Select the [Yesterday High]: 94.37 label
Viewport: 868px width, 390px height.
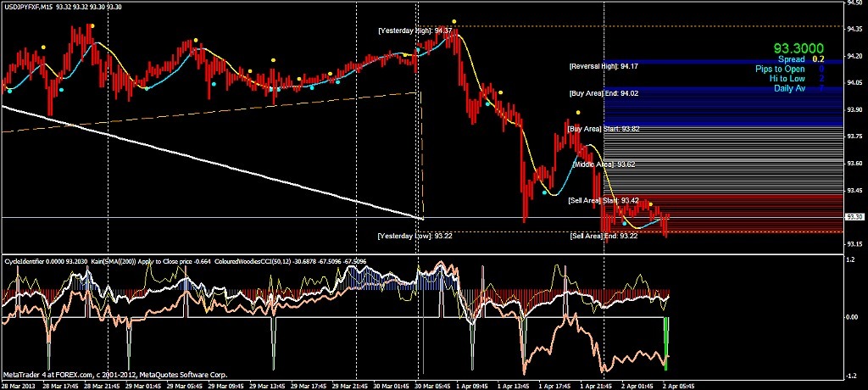(415, 31)
